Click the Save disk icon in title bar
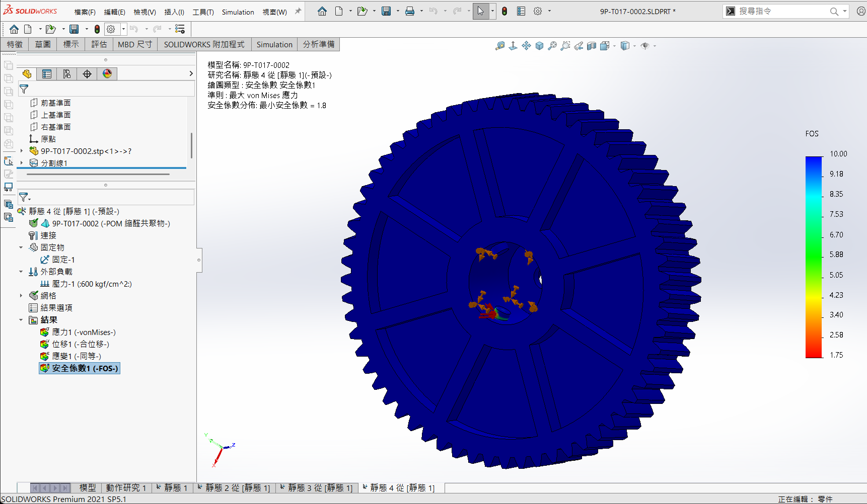This screenshot has height=504, width=867. coord(386,11)
